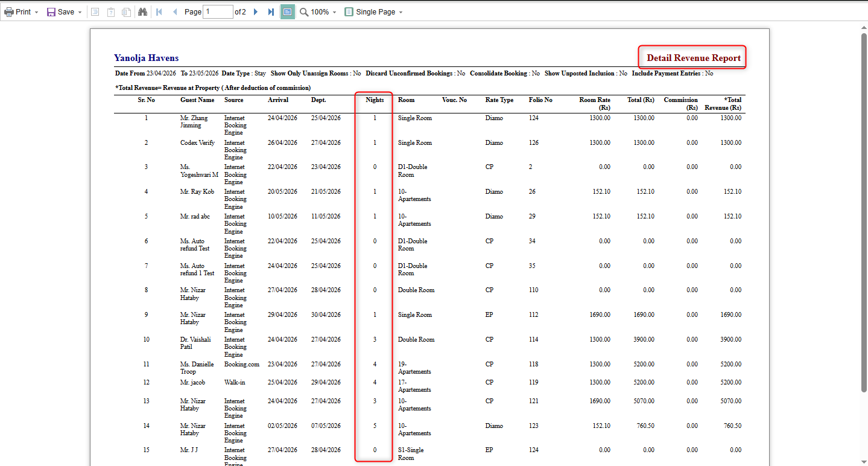Click the greyed-out parameters panel icon

(95, 12)
